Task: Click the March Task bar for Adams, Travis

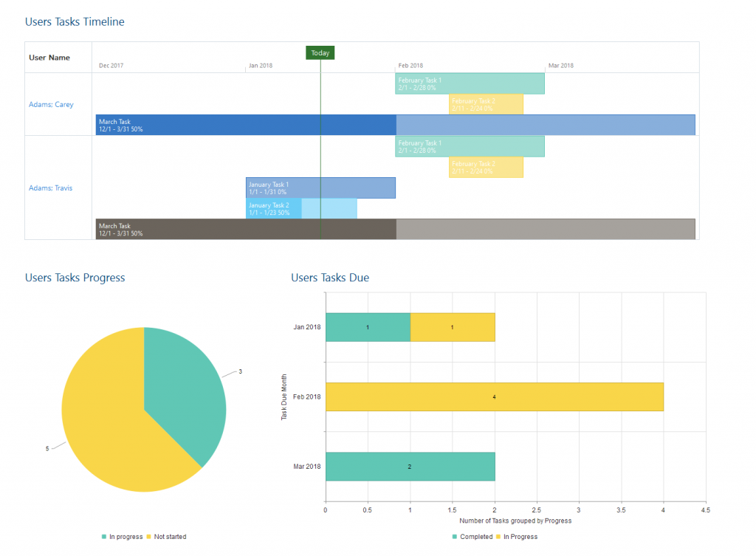Action: (221, 229)
